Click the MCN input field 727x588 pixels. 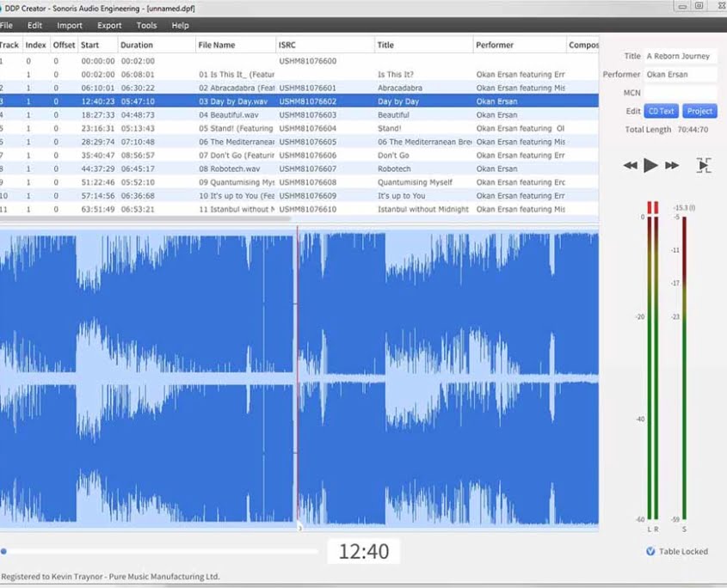click(x=680, y=92)
